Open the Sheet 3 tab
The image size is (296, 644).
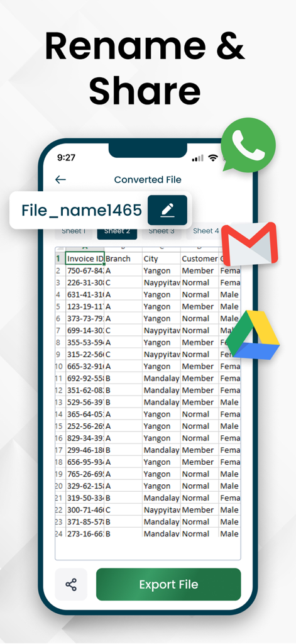162,231
